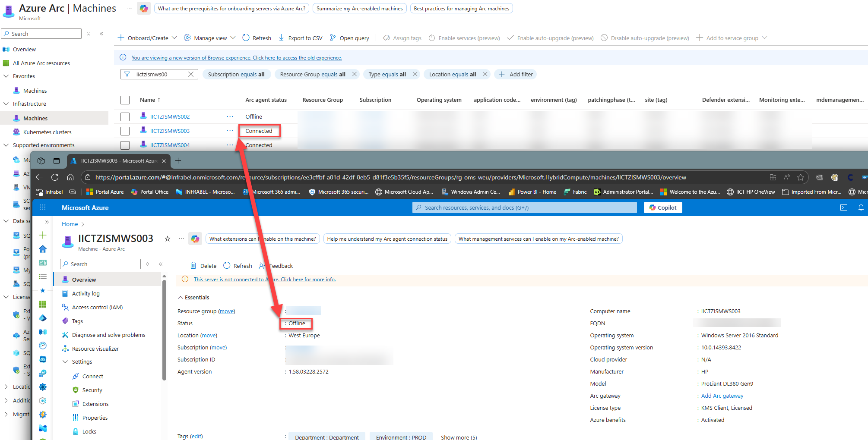Open Dashboard from the portal sidebar chart icon
Screen dimensions: 868x440
(43, 263)
